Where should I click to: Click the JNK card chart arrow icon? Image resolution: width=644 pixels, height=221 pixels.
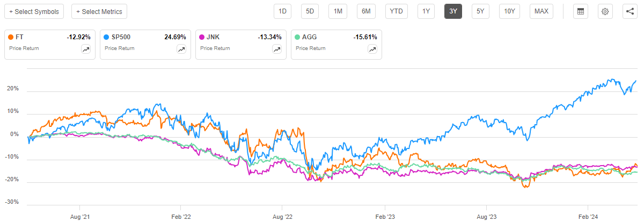pos(277,49)
